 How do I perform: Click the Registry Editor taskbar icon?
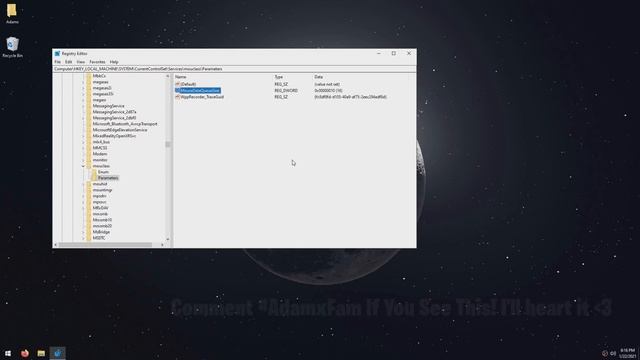[x=58, y=353]
